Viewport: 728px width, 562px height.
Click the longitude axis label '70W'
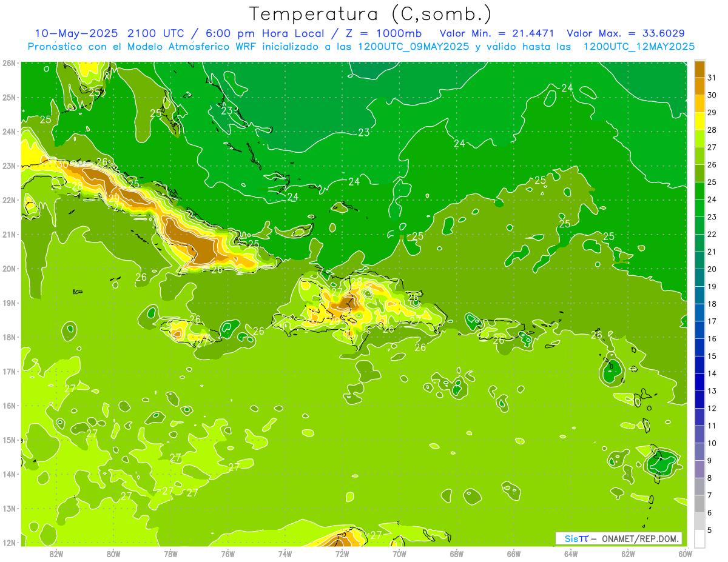coord(399,554)
